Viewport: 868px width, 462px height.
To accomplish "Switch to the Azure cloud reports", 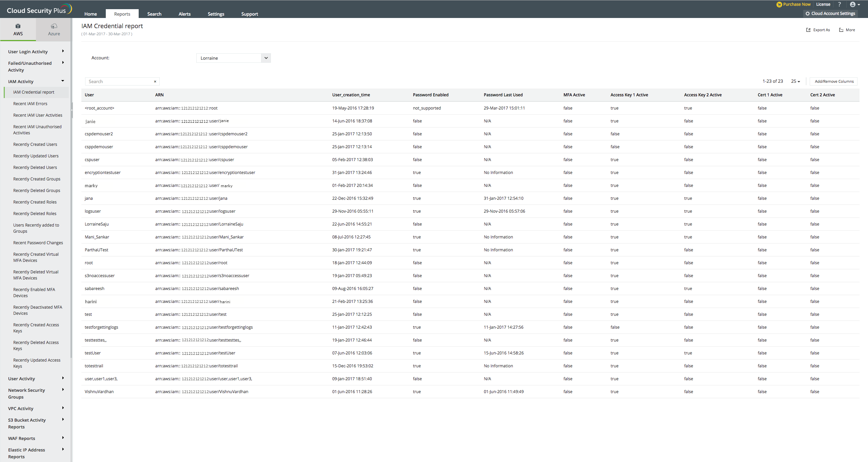I will coord(54,29).
